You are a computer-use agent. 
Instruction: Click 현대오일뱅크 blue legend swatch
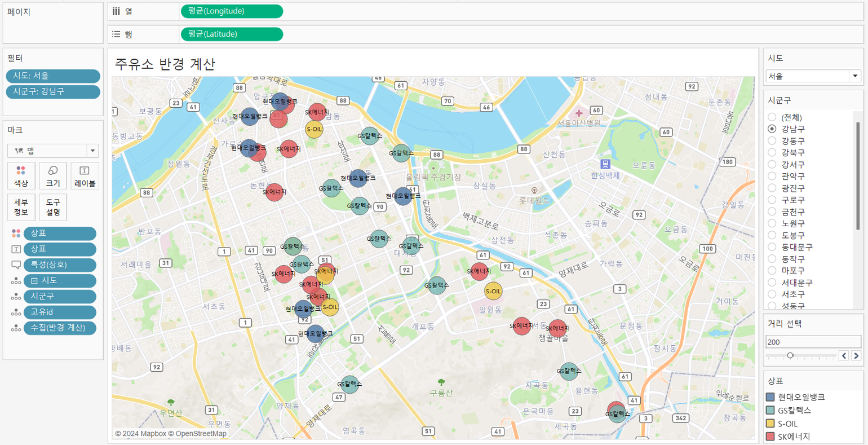(x=770, y=397)
